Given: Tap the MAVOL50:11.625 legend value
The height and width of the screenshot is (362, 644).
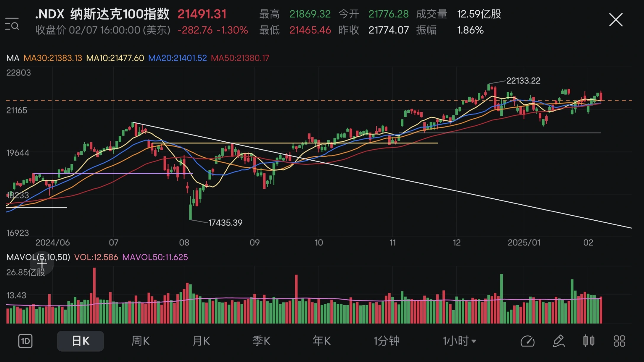Looking at the screenshot, I should [155, 257].
